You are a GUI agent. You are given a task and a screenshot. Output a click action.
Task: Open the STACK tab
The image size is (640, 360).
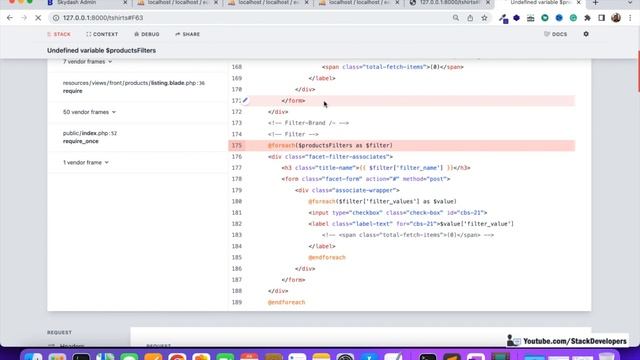coord(59,34)
